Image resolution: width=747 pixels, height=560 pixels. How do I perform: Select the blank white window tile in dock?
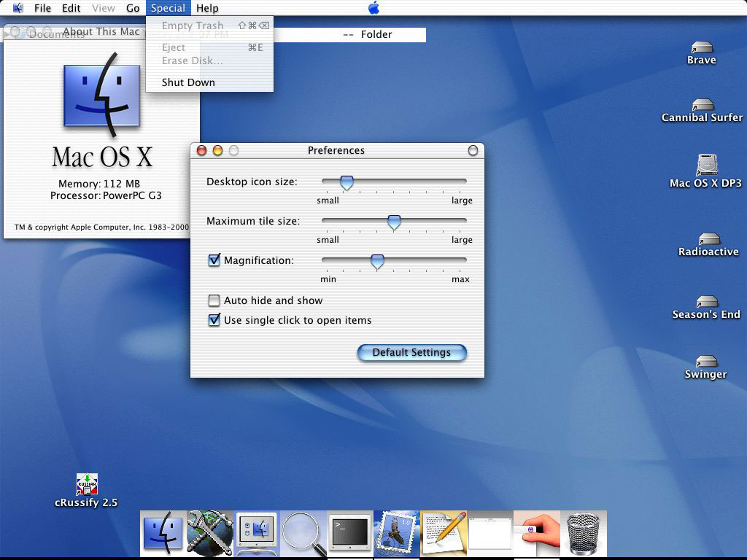pos(489,533)
